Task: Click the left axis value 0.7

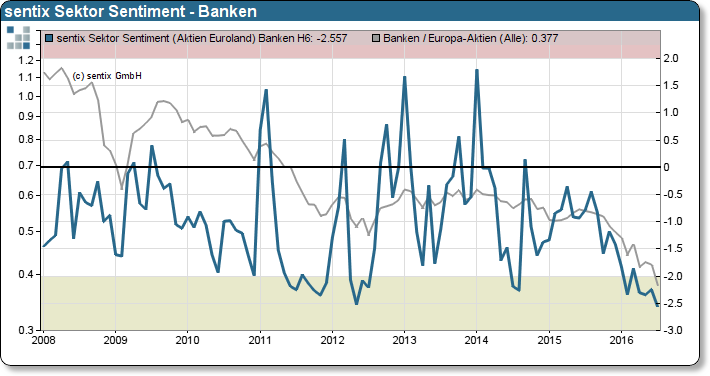Action: click(x=27, y=165)
